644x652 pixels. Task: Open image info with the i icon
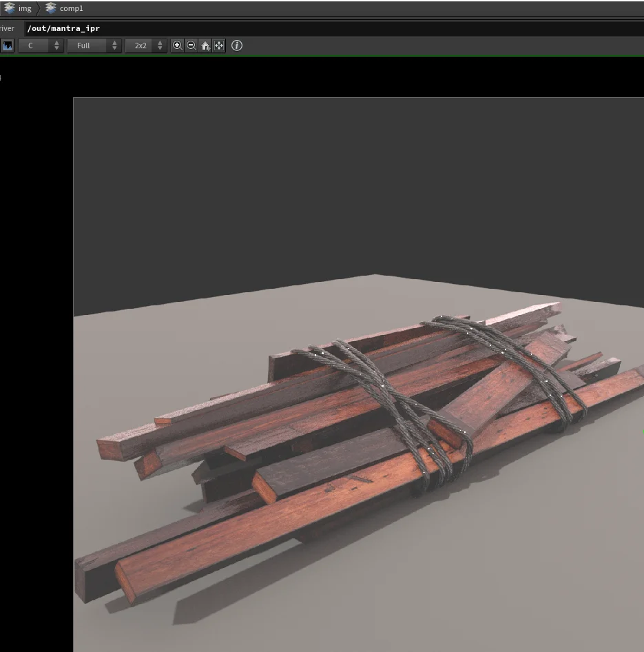(x=236, y=45)
